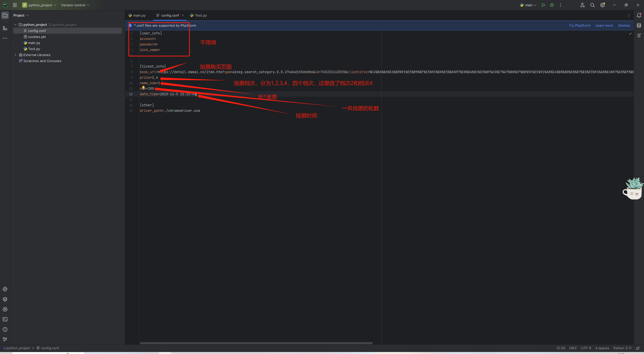Open the Version control dropdown
This screenshot has height=354, width=644.
point(75,5)
